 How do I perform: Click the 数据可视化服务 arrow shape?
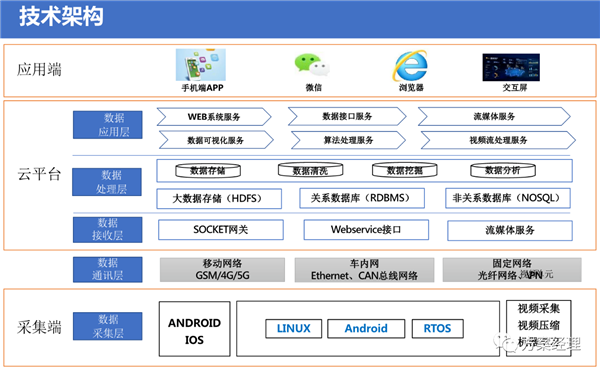point(216,140)
